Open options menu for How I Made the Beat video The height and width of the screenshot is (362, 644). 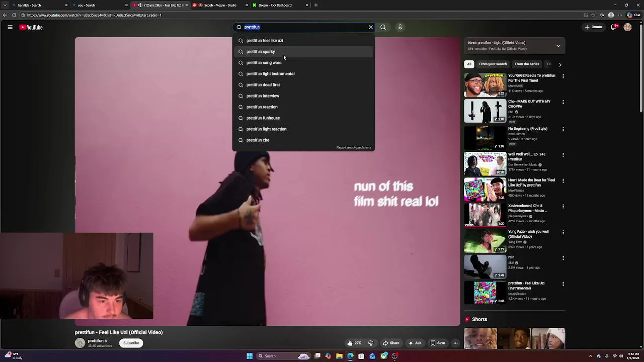click(x=563, y=180)
